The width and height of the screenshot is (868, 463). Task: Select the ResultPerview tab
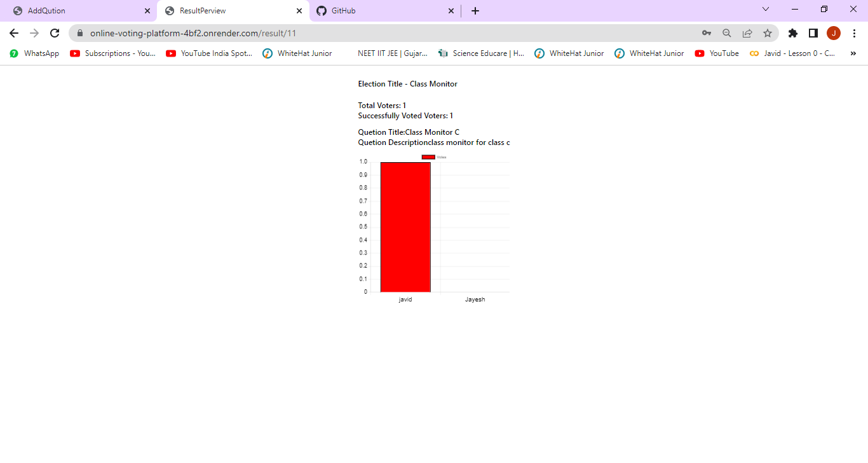coord(233,11)
